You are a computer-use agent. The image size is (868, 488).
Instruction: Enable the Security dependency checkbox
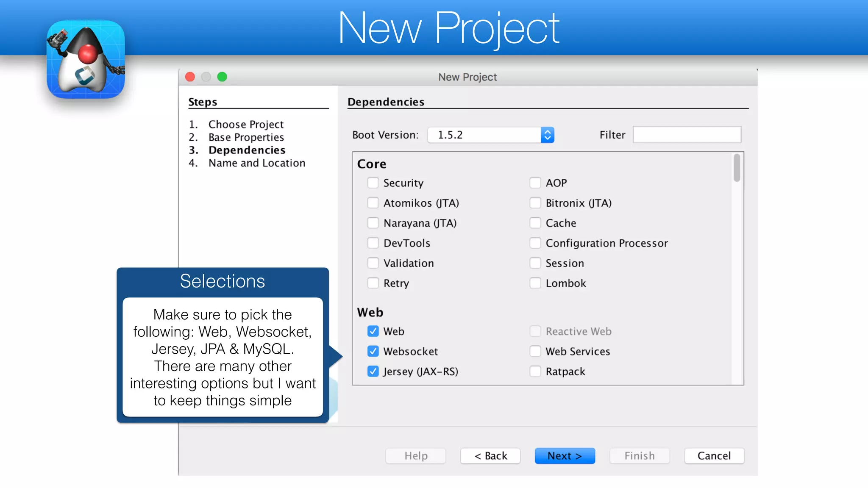[373, 183]
